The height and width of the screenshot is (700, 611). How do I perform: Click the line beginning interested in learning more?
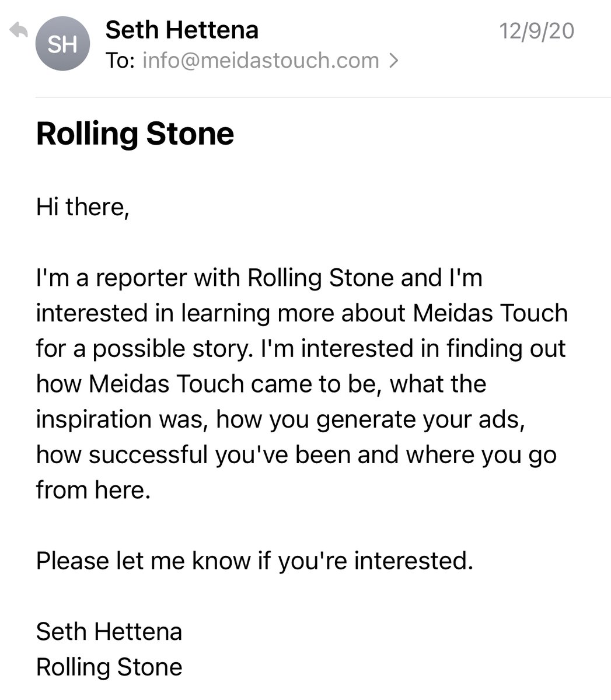(x=302, y=313)
